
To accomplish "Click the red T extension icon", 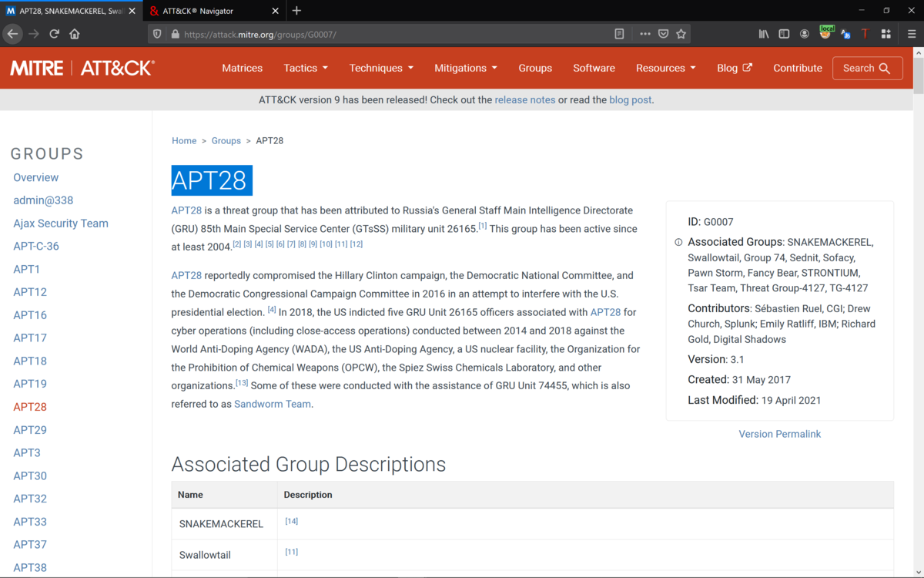I will [865, 34].
